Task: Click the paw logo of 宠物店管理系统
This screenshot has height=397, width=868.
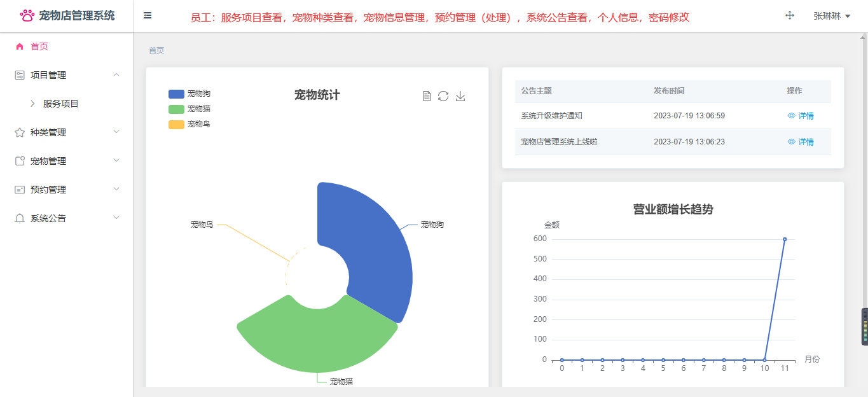Action: click(27, 15)
